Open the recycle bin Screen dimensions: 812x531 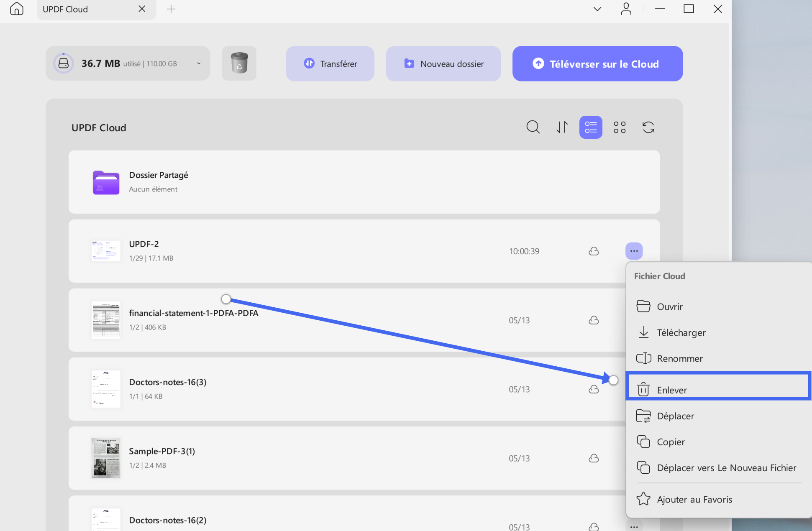pos(239,63)
